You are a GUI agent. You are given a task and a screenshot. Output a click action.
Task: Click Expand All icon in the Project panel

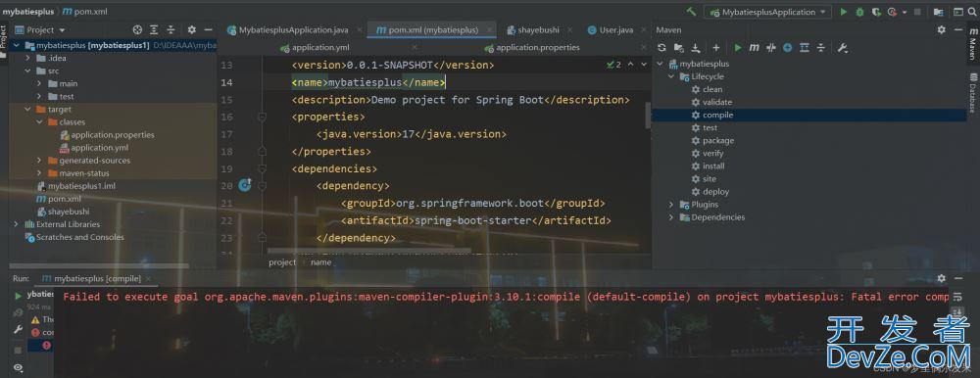point(154,29)
